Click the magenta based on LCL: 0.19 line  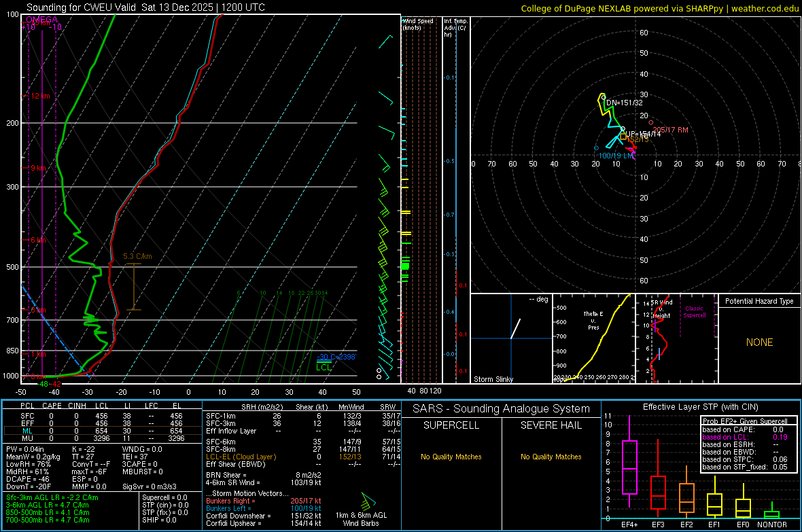point(745,437)
